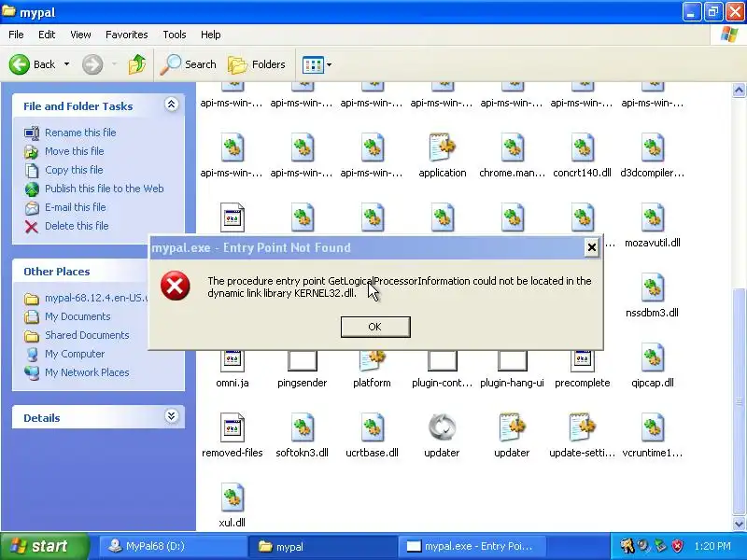Select the ucrtbase.dll file icon
This screenshot has width=747, height=560.
click(373, 427)
